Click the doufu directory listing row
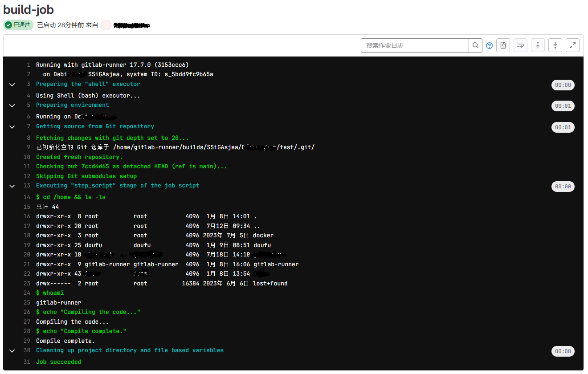The height and width of the screenshot is (374, 588). tap(153, 245)
